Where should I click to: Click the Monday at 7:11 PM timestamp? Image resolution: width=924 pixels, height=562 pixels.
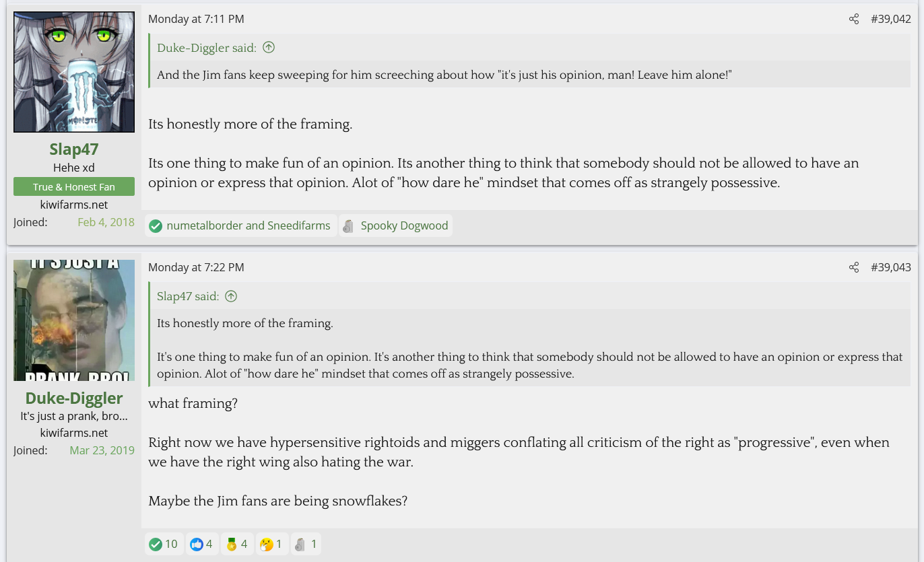click(196, 19)
